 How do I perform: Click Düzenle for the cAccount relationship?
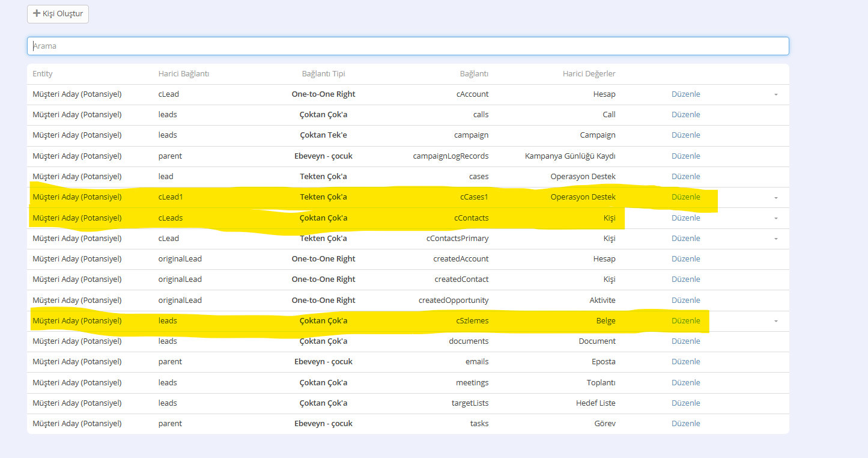click(685, 94)
